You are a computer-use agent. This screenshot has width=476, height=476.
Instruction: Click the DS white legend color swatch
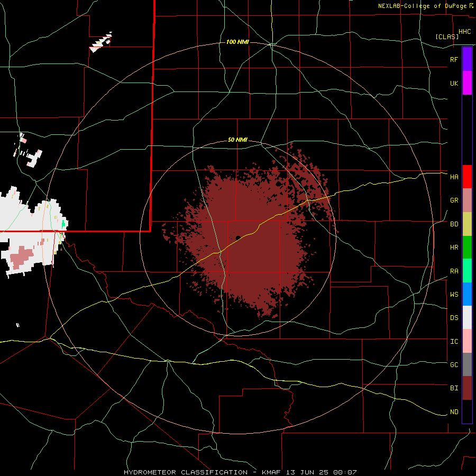pyautogui.click(x=467, y=317)
